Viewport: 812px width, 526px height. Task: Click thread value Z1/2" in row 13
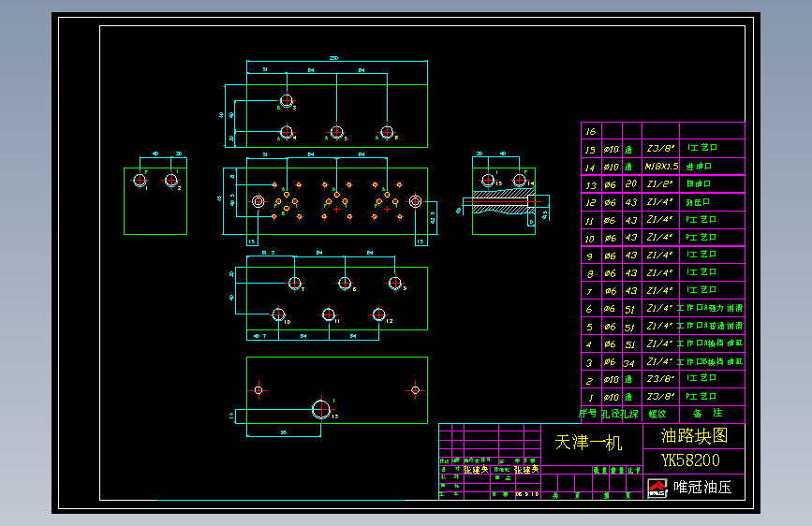[659, 183]
